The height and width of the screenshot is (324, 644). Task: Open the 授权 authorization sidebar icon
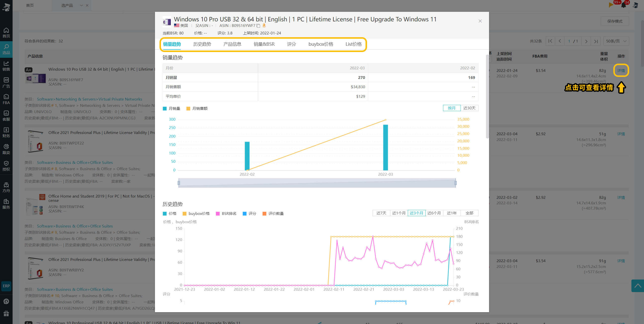(6, 166)
